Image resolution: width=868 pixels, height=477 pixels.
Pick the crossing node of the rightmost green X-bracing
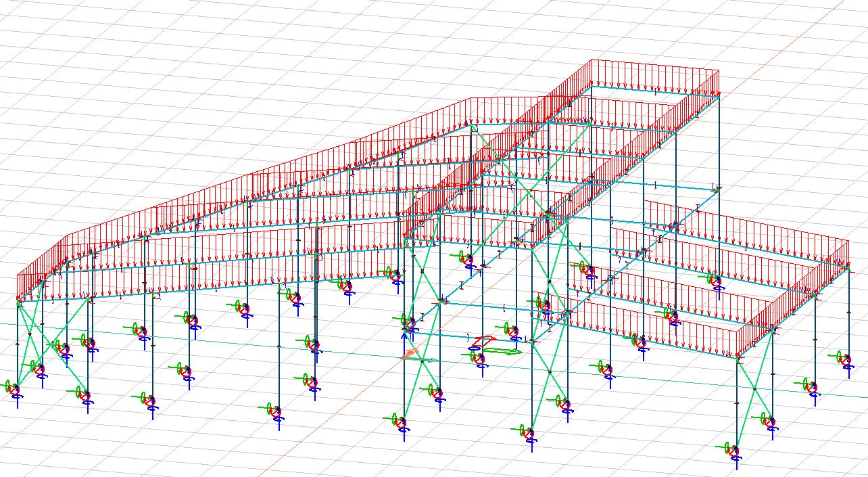(x=754, y=388)
